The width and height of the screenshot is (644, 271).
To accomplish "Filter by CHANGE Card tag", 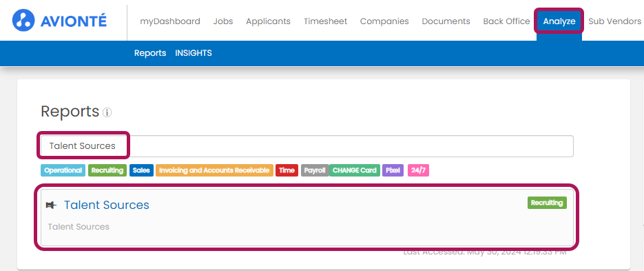I will tap(355, 170).
